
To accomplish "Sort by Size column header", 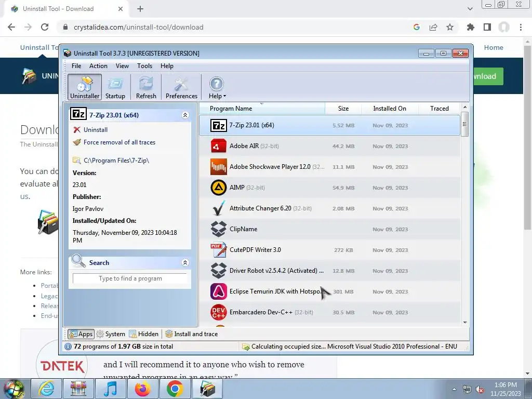I will 343,108.
